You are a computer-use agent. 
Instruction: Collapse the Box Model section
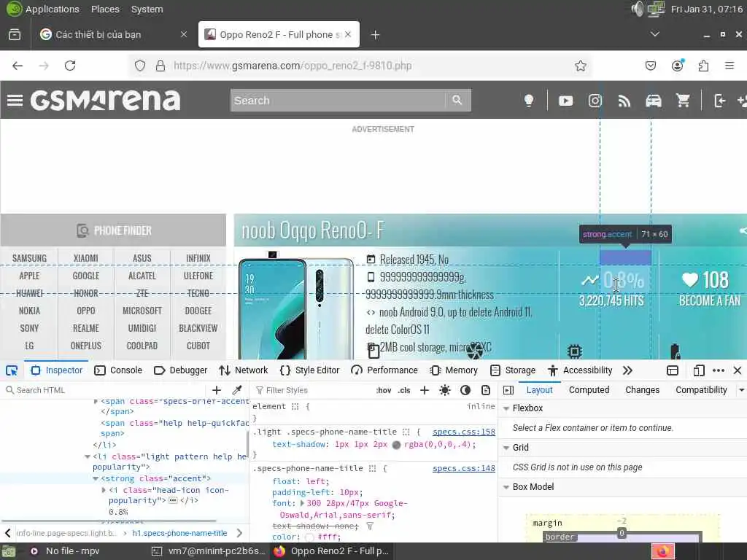[x=506, y=487]
